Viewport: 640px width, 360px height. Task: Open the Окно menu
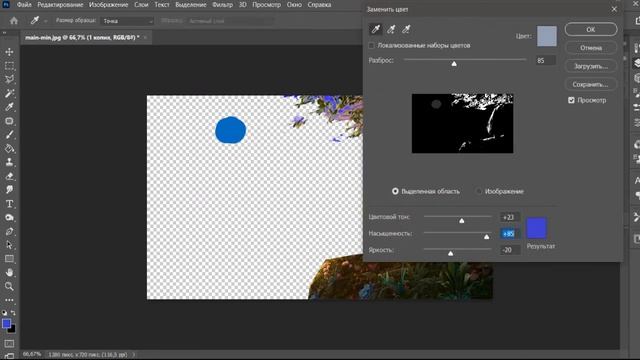[x=294, y=5]
